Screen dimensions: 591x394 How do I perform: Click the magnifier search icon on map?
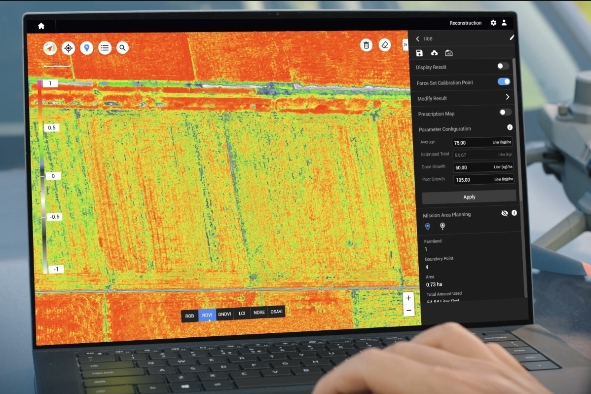pyautogui.click(x=122, y=48)
